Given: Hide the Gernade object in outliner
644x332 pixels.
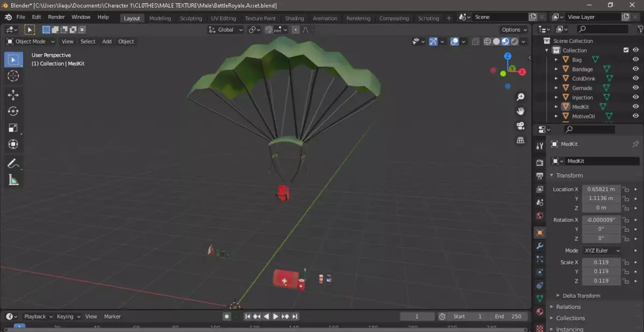Looking at the screenshot, I should (x=635, y=88).
